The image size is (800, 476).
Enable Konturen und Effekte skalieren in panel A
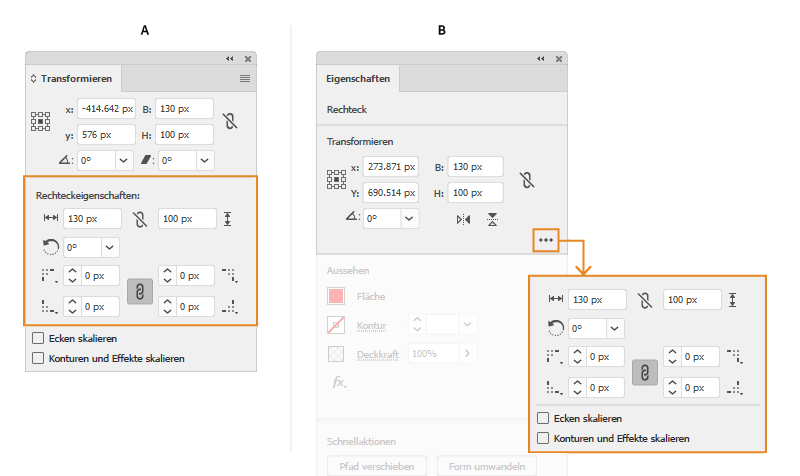[x=39, y=357]
